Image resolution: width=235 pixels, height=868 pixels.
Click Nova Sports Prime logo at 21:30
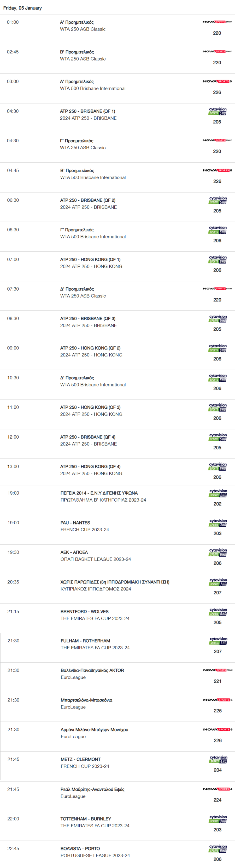click(218, 670)
